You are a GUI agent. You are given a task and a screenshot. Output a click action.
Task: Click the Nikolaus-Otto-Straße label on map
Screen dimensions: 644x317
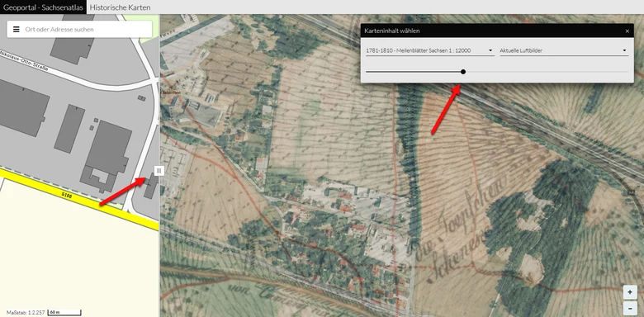click(x=24, y=62)
